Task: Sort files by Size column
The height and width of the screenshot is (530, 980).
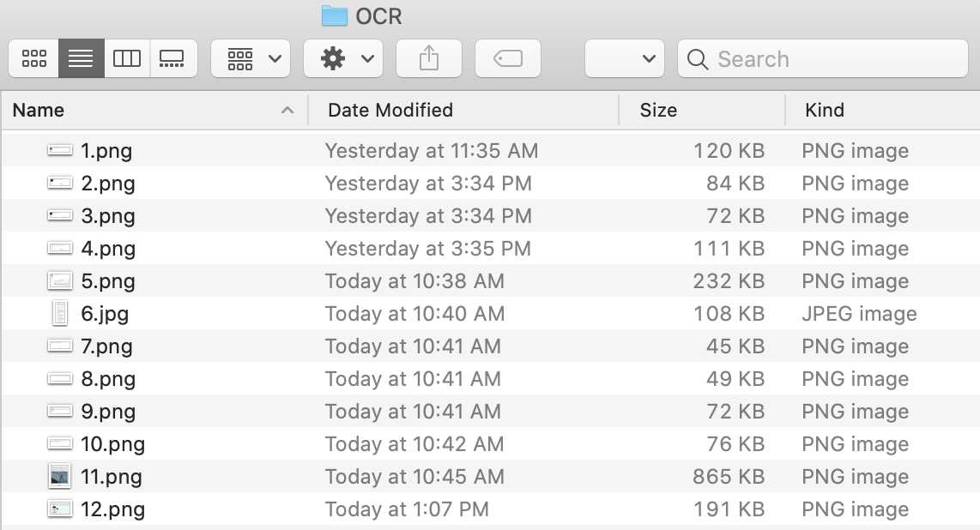Action: [701, 110]
